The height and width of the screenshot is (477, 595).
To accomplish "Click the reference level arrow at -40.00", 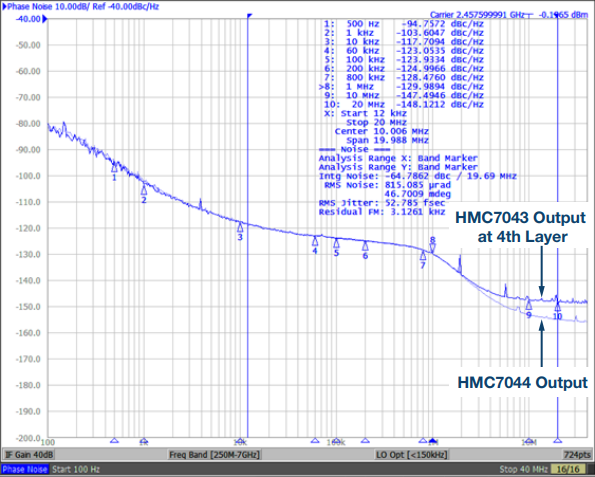I will pyautogui.click(x=45, y=19).
